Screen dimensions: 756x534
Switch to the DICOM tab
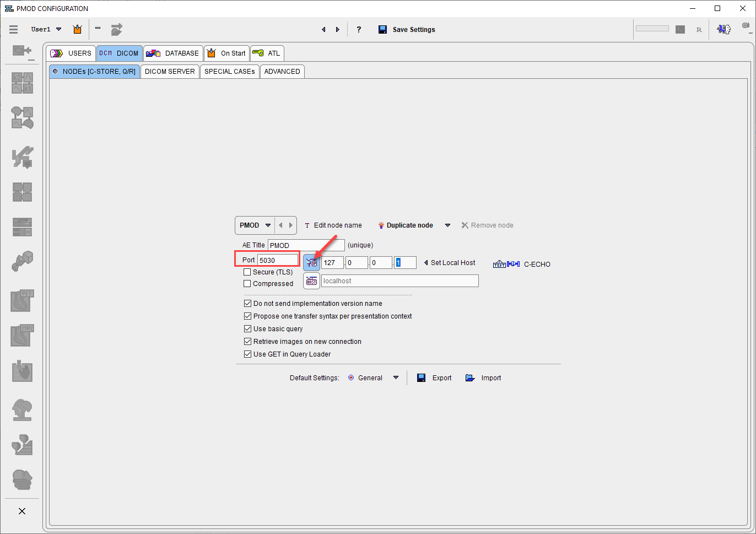[119, 53]
